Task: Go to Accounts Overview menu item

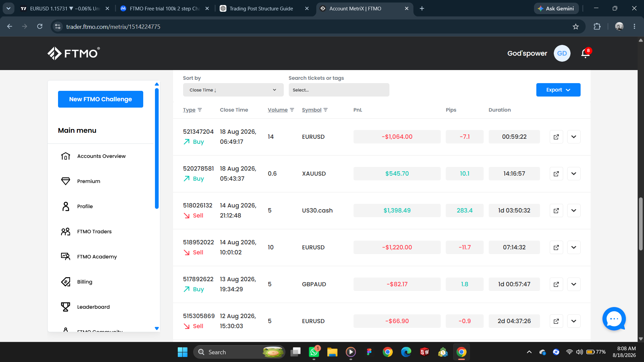Action: [101, 156]
